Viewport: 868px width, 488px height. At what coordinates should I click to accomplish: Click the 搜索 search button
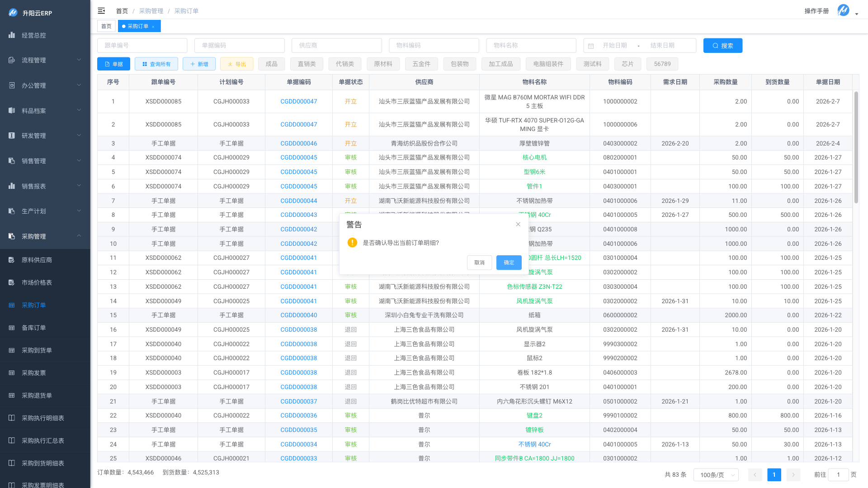722,46
